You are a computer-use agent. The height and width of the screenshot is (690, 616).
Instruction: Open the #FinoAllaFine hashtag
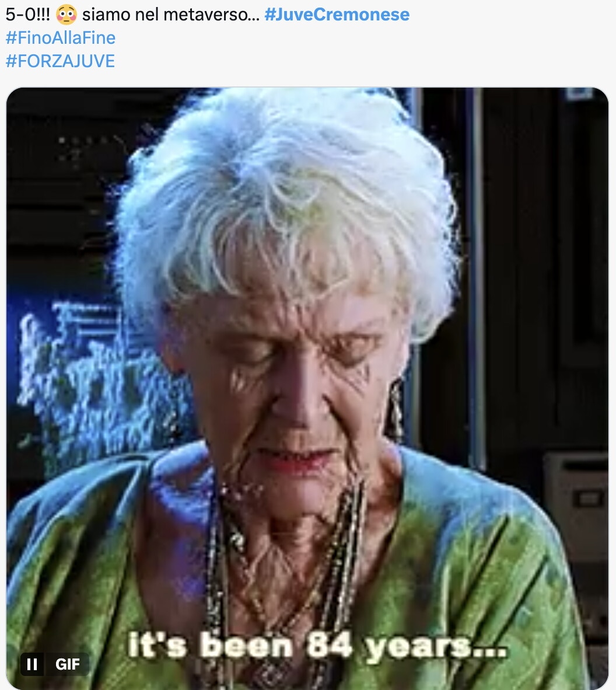tap(60, 38)
